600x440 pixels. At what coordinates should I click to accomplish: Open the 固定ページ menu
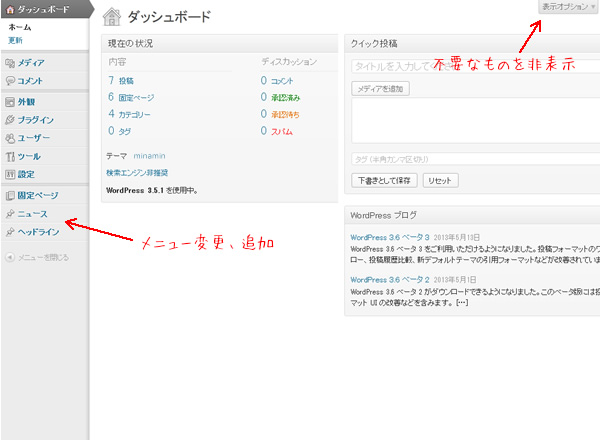(x=38, y=196)
